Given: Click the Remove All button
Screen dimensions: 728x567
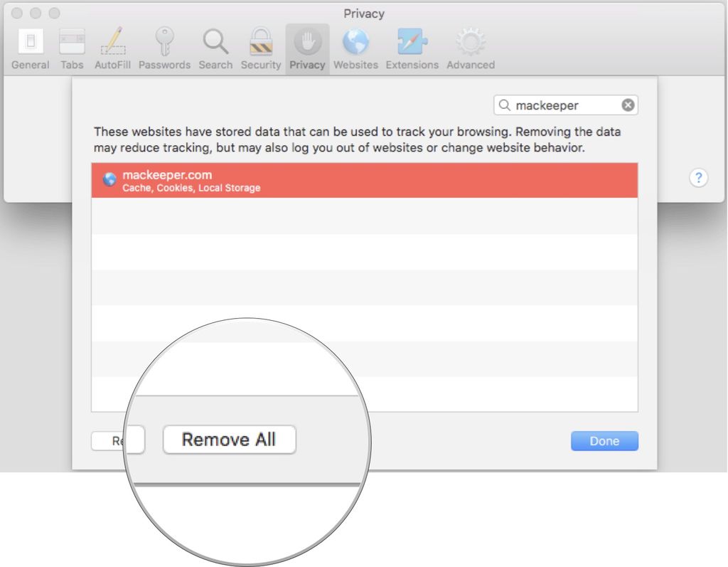Looking at the screenshot, I should pos(229,440).
